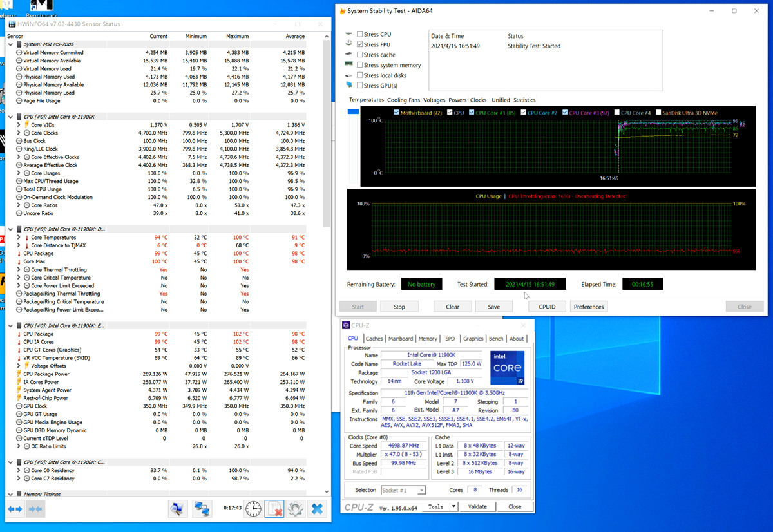Image resolution: width=773 pixels, height=532 pixels.
Task: Open the Statistics tab in AIDA64
Action: [x=524, y=100]
